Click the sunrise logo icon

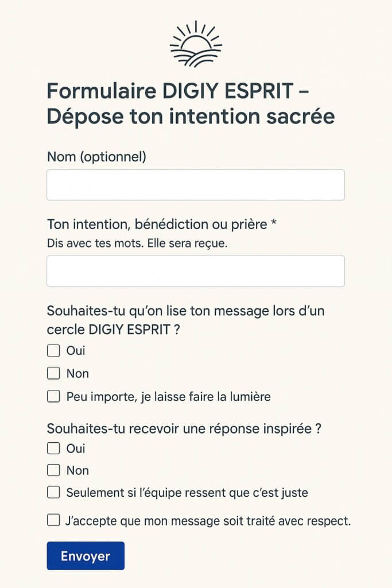196,44
